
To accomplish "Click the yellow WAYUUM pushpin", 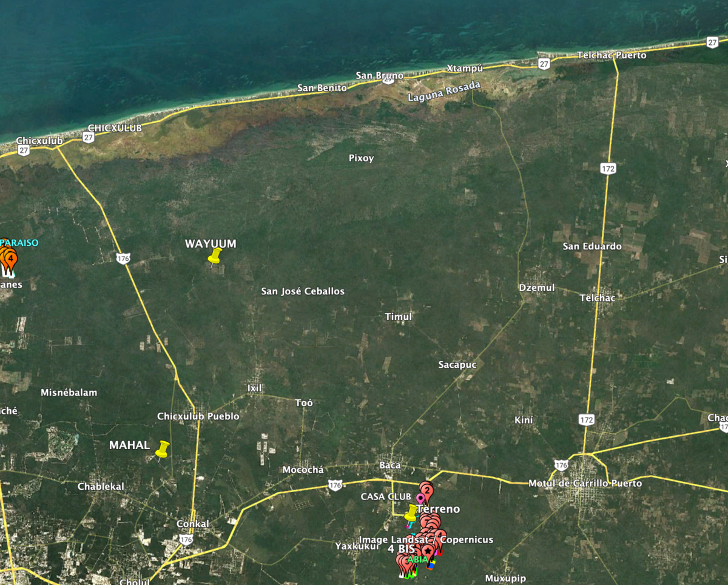I will coord(214,257).
